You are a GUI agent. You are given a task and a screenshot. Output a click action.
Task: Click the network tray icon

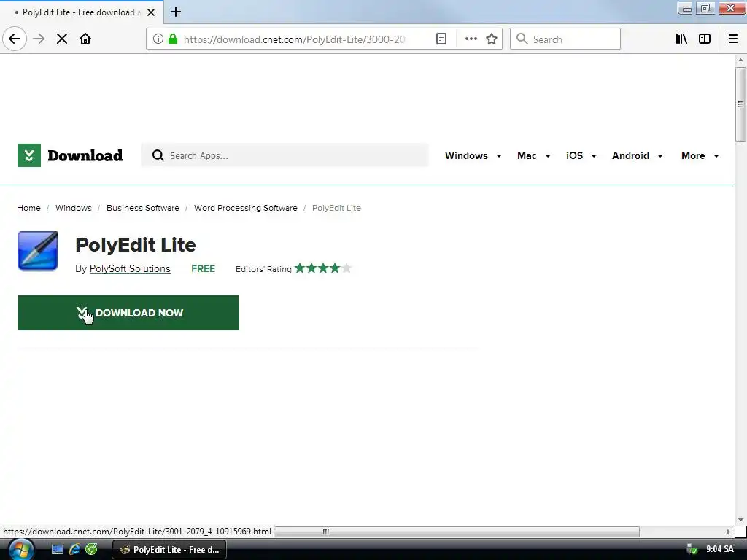[692, 550]
